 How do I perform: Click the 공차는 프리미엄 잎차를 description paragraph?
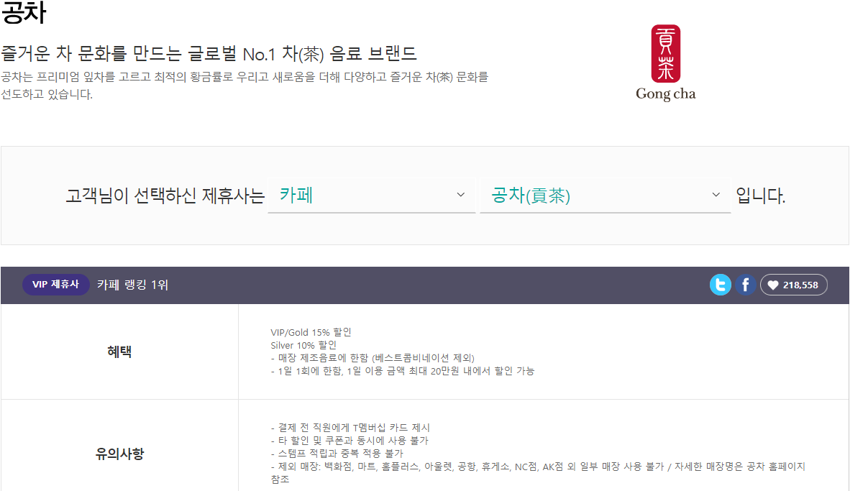[245, 86]
